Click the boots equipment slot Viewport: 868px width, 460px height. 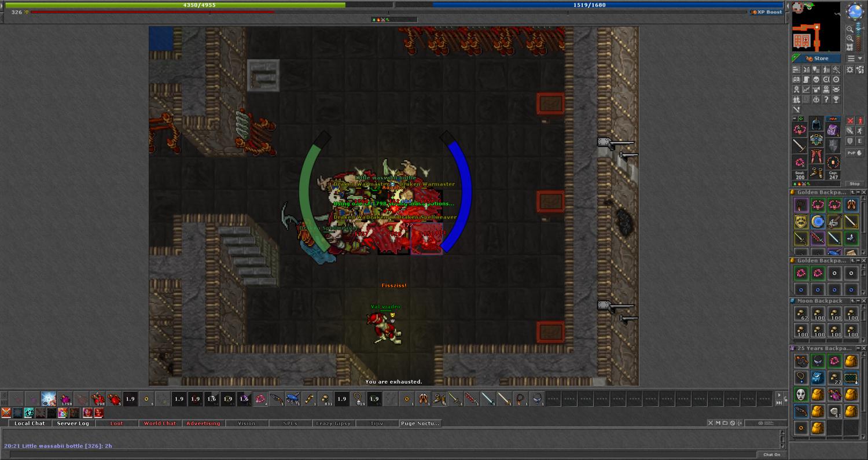(x=816, y=172)
